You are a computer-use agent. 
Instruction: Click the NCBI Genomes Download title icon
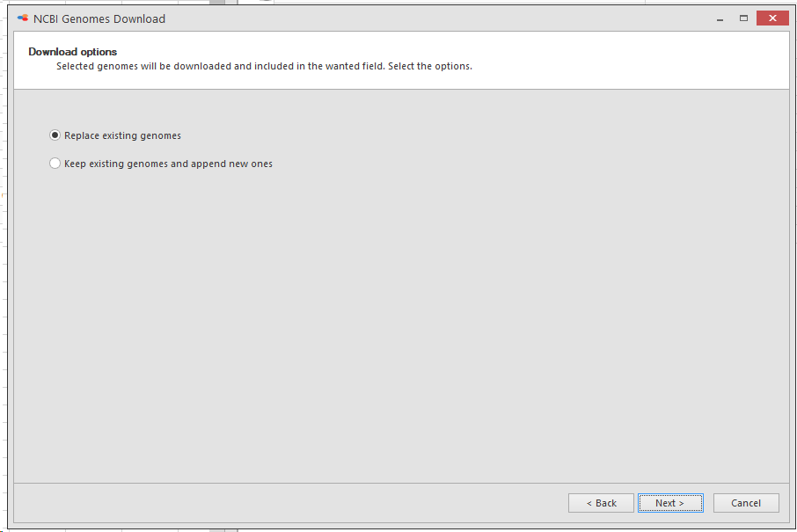point(22,18)
